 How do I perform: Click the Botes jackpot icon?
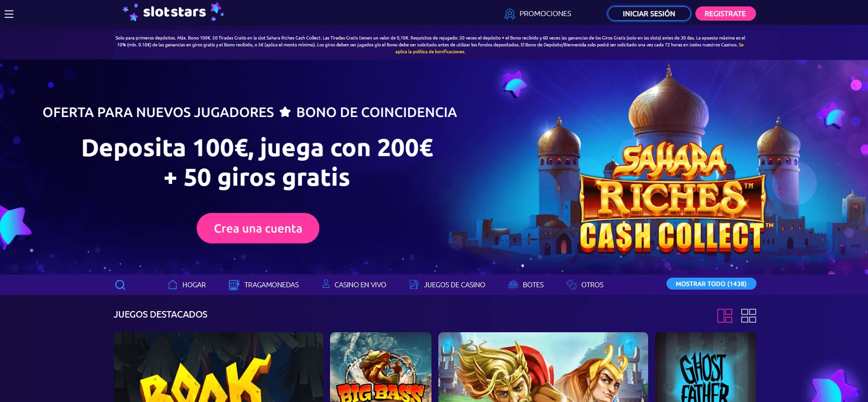tap(513, 285)
